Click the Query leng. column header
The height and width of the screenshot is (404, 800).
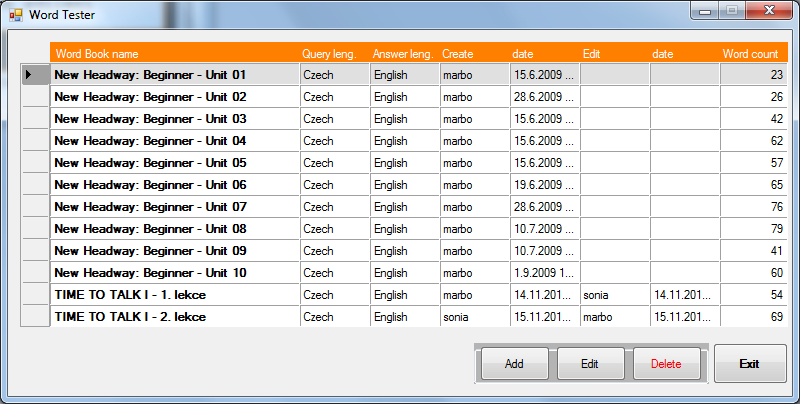click(334, 54)
